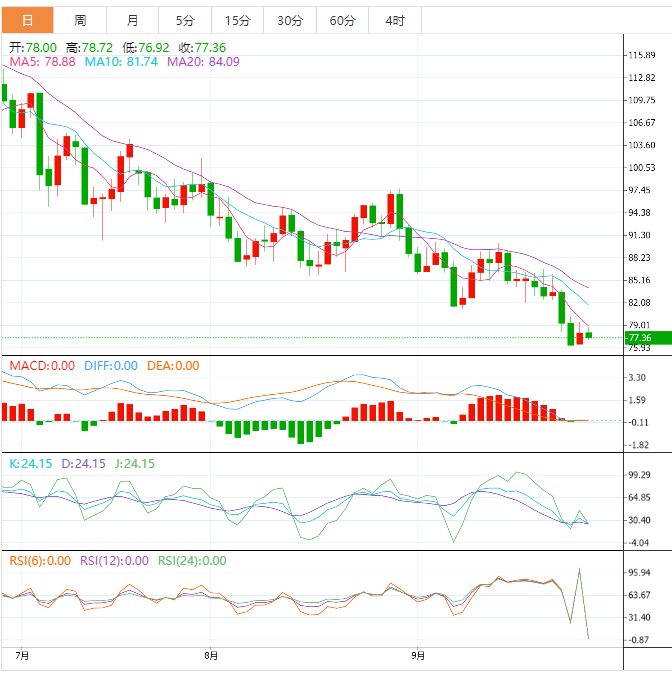Screen dimensions: 672x682
Task: Click the 9月 marker on time axis
Action: click(418, 655)
